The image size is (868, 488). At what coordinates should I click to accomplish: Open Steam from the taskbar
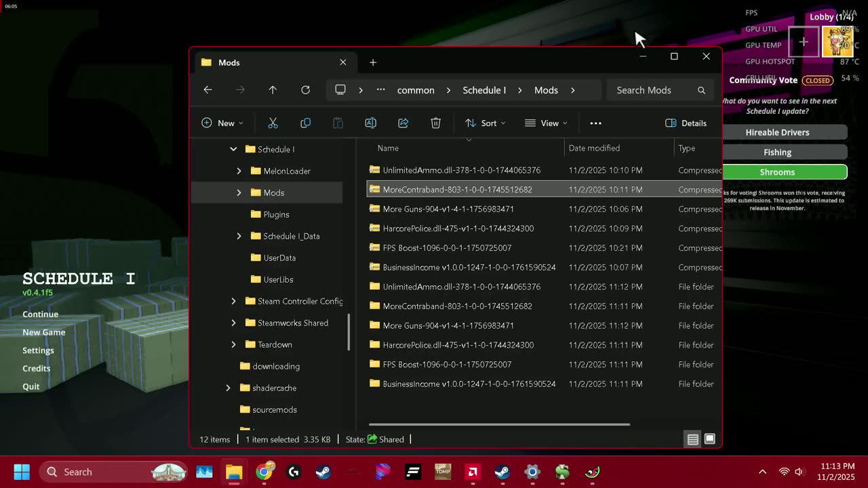(x=323, y=472)
